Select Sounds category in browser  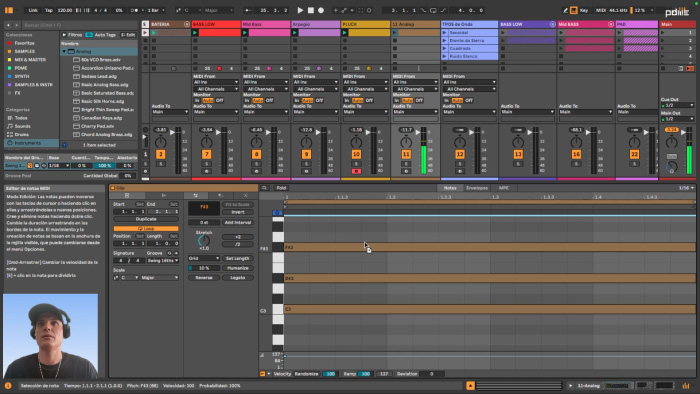click(22, 126)
